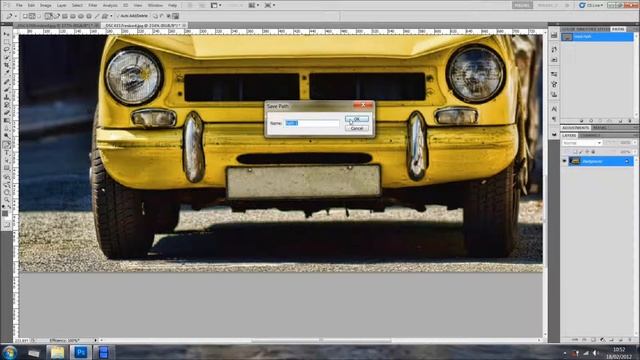This screenshot has width=640, height=360.
Task: Select the Paths mode option button
Action: 32,16
